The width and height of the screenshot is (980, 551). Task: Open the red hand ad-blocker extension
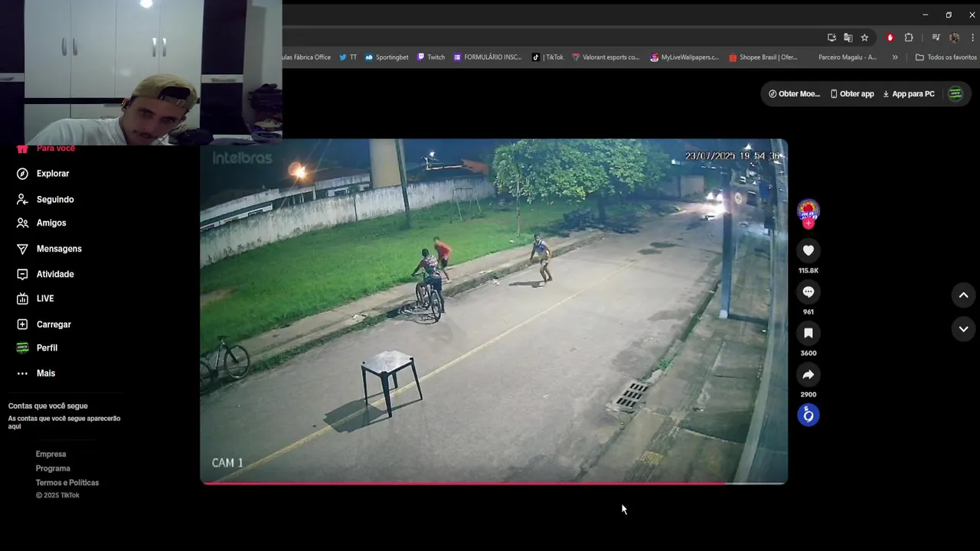890,37
